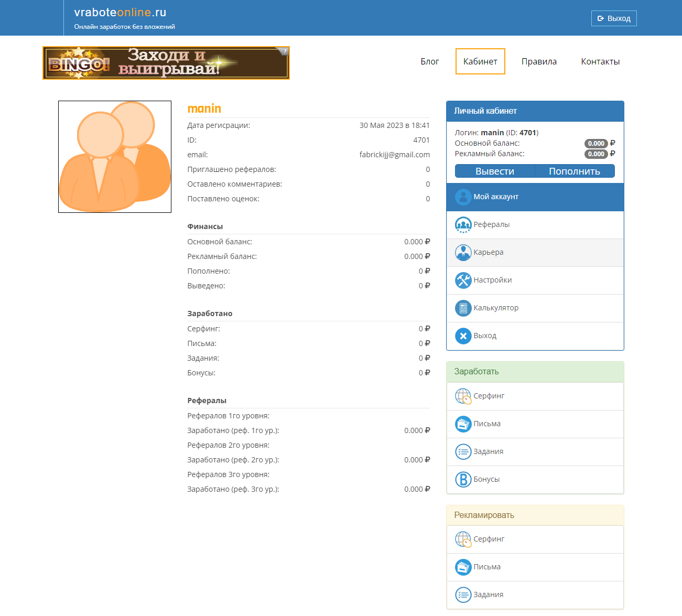Viewport: 682px width, 616px height.
Task: Click the Мой аккаунт user icon
Action: pos(463,197)
